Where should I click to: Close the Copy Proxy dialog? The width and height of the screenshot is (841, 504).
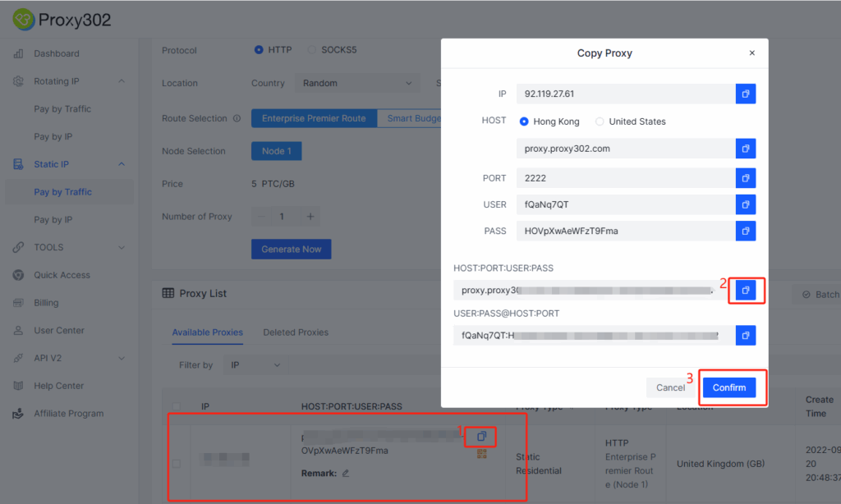point(752,53)
